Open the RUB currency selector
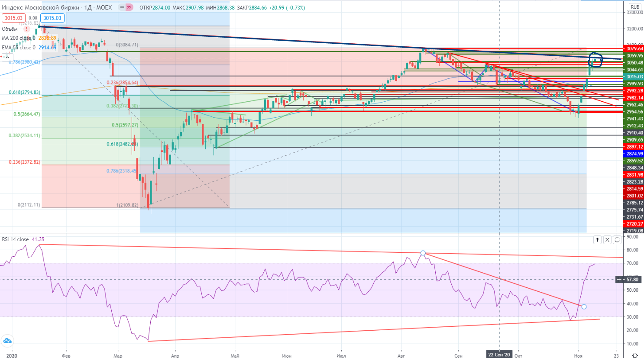Image resolution: width=644 pixels, height=358 pixels. point(634,7)
